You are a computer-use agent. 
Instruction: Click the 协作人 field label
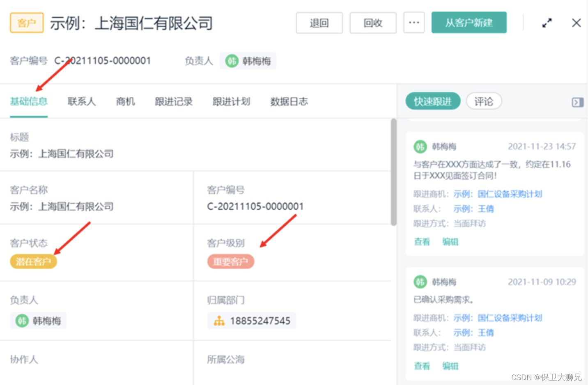tap(24, 360)
